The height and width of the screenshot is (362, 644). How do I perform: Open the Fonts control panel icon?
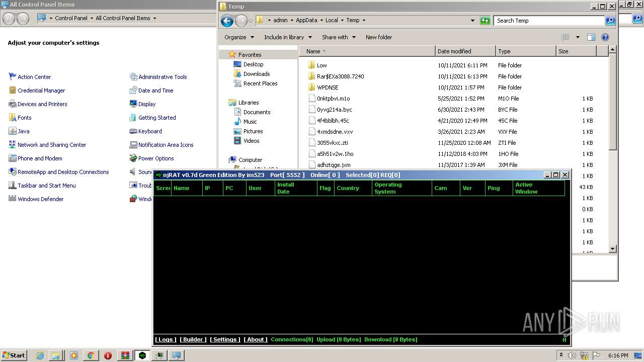[x=20, y=118]
